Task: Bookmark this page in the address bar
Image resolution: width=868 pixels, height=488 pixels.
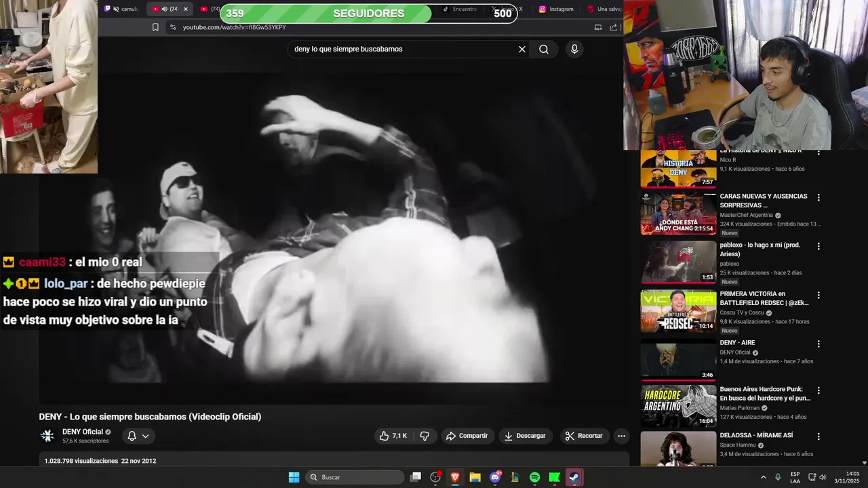Action: point(155,27)
